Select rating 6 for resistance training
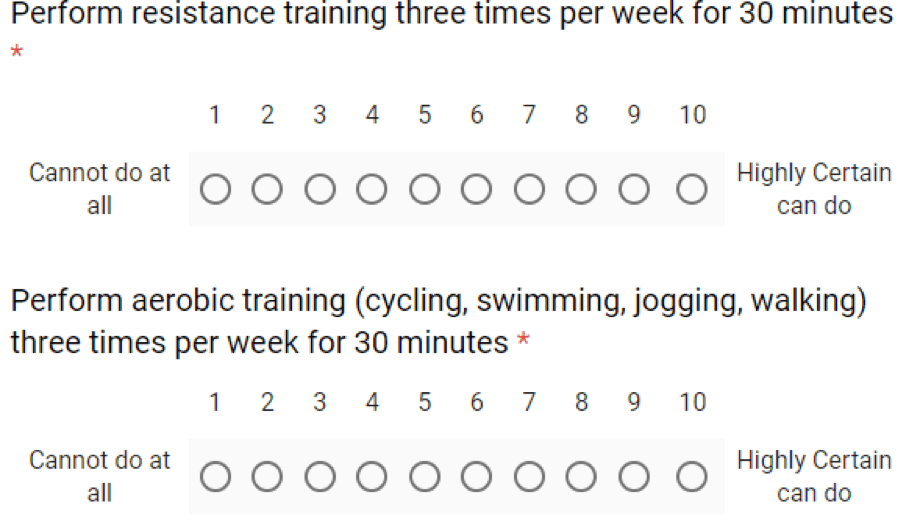This screenshot has width=920, height=525. [x=476, y=189]
